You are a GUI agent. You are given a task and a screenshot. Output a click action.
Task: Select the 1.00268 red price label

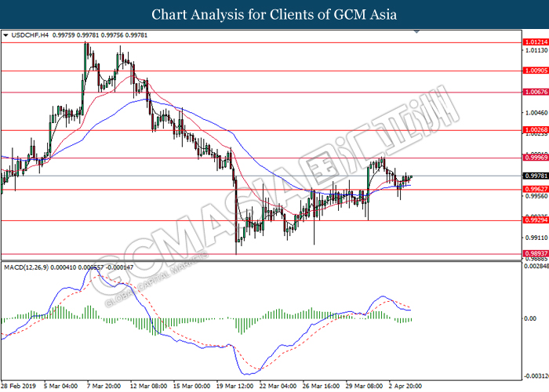coord(536,130)
